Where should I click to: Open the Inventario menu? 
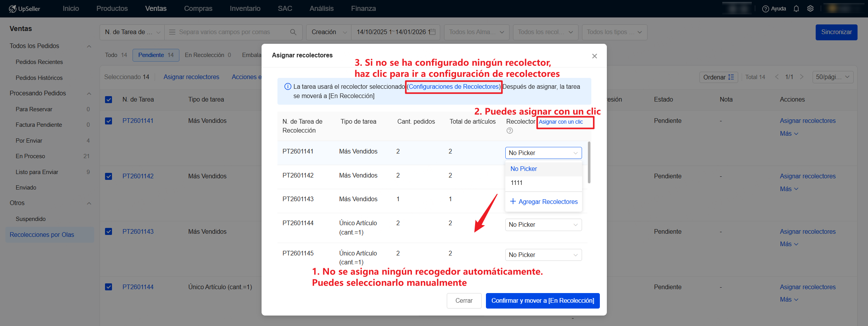pos(245,9)
